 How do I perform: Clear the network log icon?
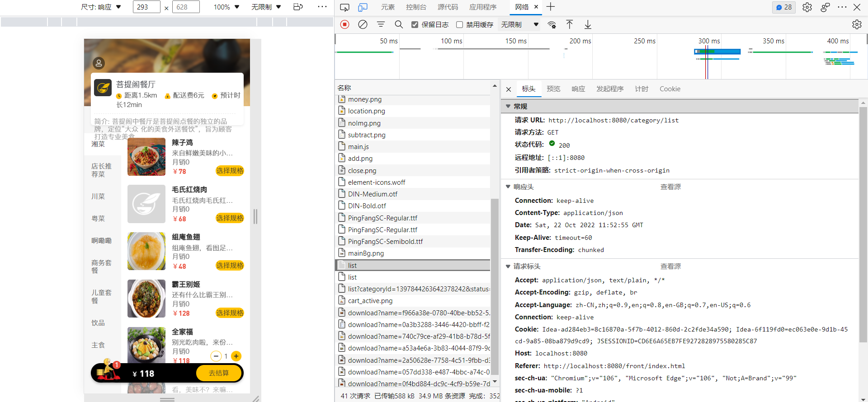pyautogui.click(x=363, y=24)
